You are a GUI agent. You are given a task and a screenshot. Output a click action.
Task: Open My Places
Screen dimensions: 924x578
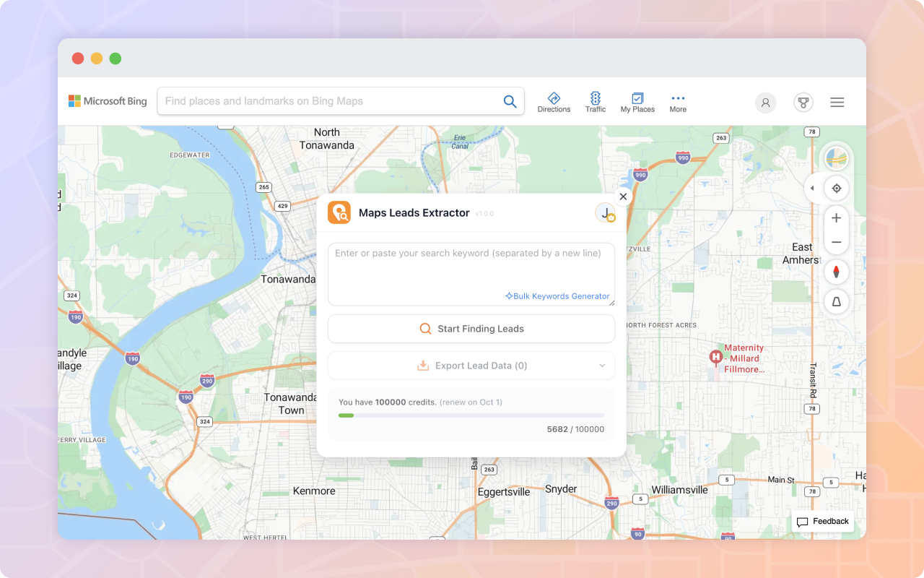point(637,102)
